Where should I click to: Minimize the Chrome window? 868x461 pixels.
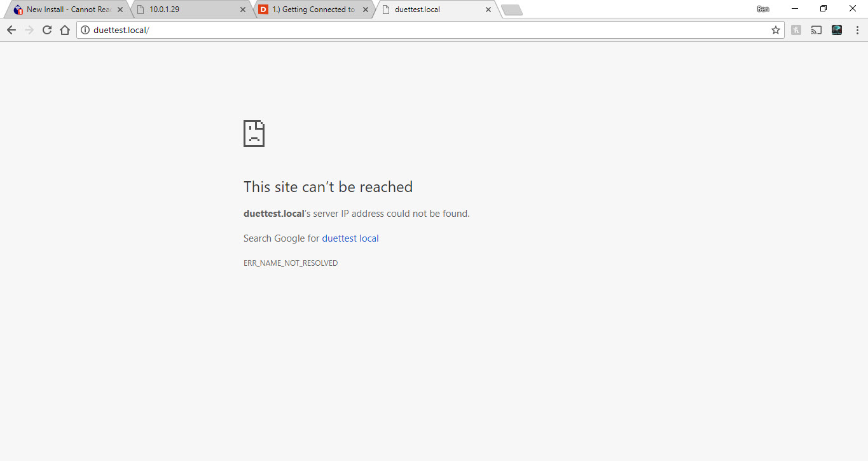pyautogui.click(x=795, y=9)
